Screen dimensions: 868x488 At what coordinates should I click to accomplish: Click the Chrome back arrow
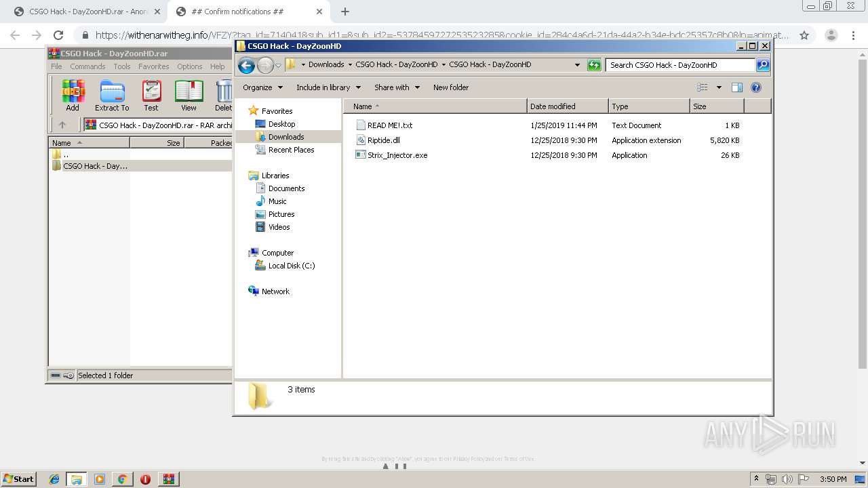15,35
